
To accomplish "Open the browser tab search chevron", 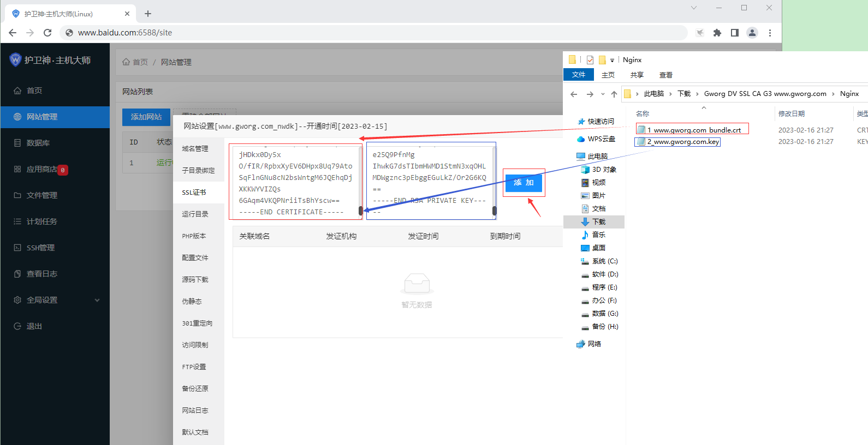I will tap(694, 8).
